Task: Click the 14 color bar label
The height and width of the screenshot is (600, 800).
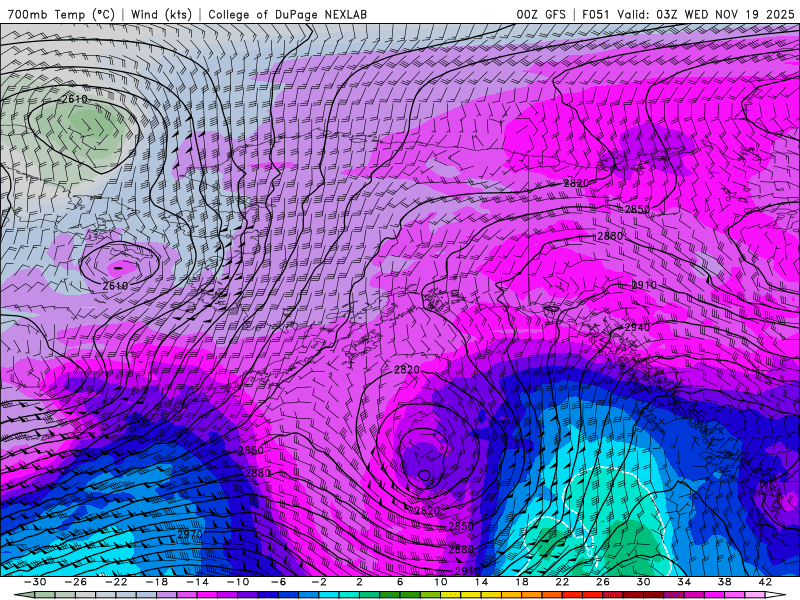Action: (481, 582)
